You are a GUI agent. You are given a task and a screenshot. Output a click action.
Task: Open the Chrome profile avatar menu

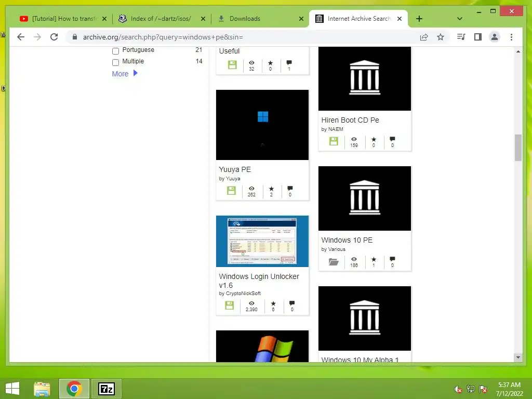point(495,37)
